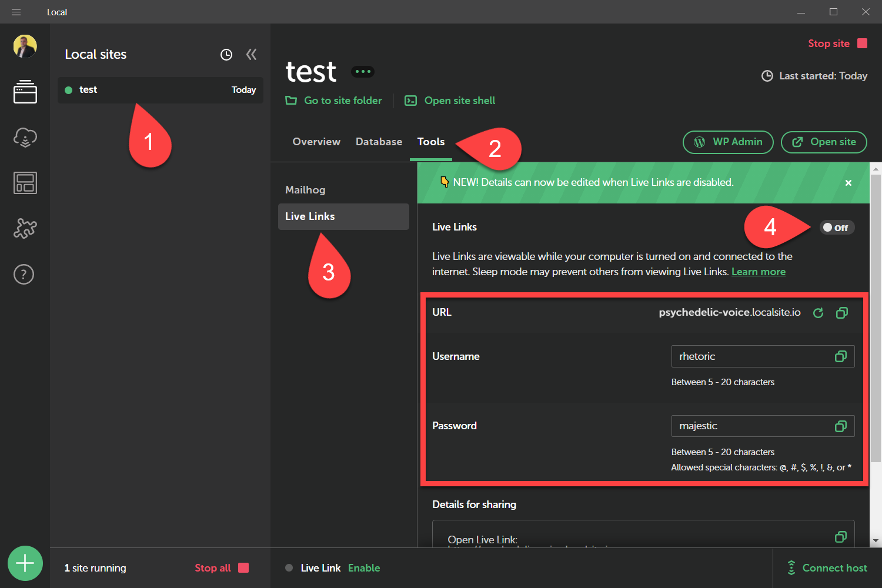Copy the Live Link URL
The width and height of the screenshot is (882, 588).
[x=842, y=313]
